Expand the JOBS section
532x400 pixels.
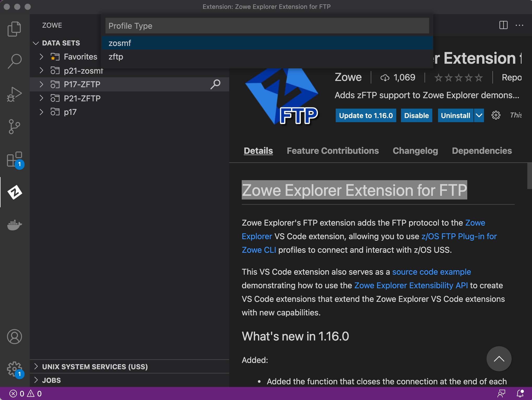[36, 380]
